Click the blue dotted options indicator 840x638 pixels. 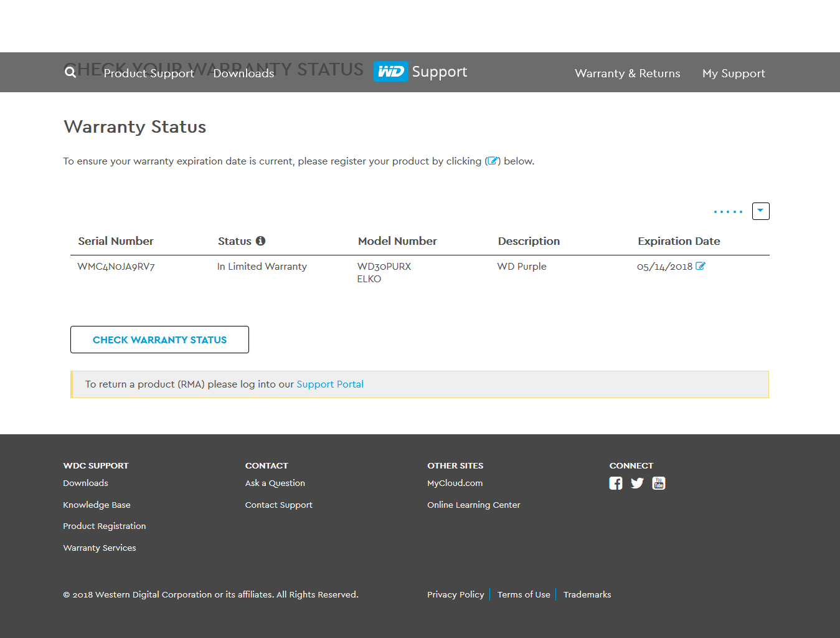728,212
